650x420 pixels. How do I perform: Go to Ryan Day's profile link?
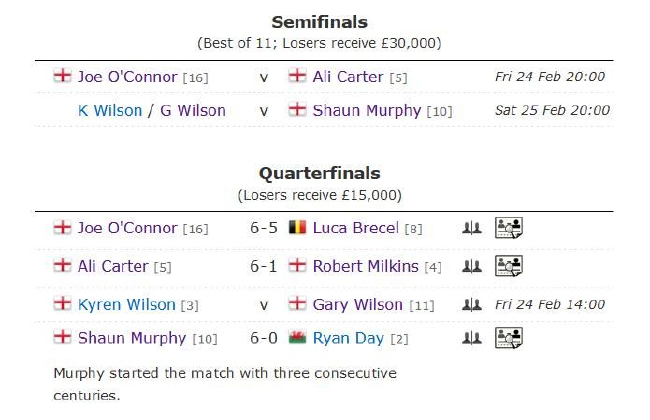[x=348, y=338]
